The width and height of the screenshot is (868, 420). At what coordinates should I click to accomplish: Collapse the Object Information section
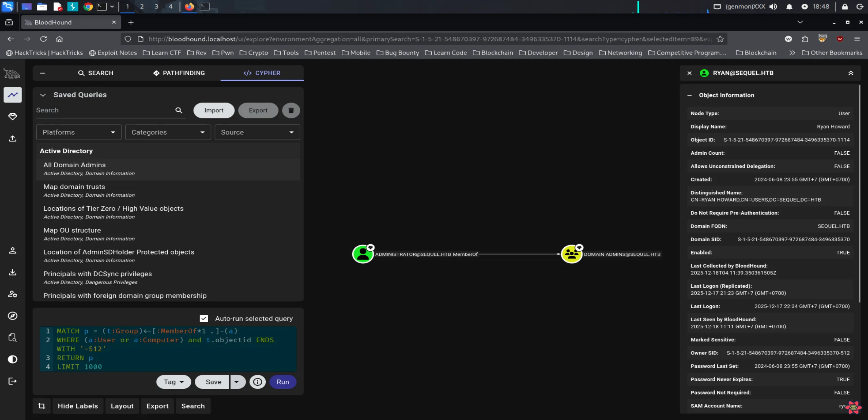[689, 95]
